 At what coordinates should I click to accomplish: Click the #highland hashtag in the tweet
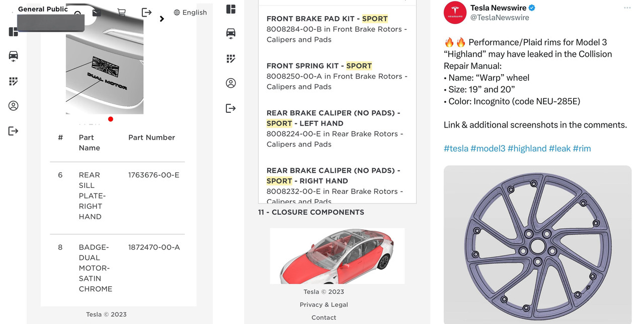(527, 149)
